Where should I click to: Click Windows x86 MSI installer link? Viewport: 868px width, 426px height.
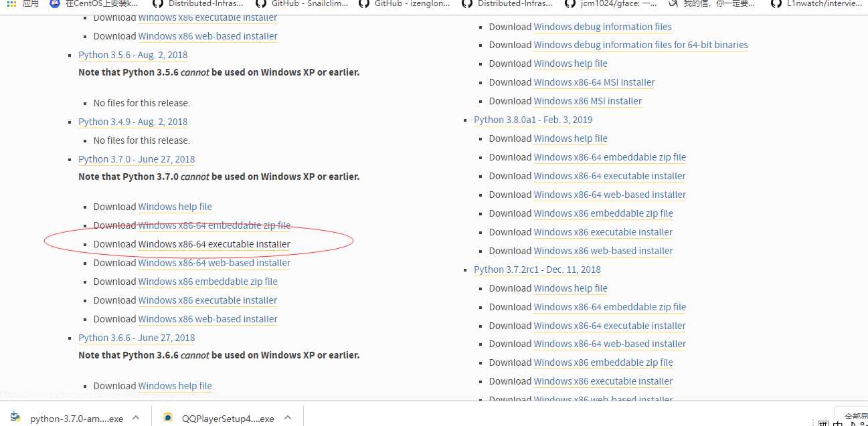click(x=588, y=101)
